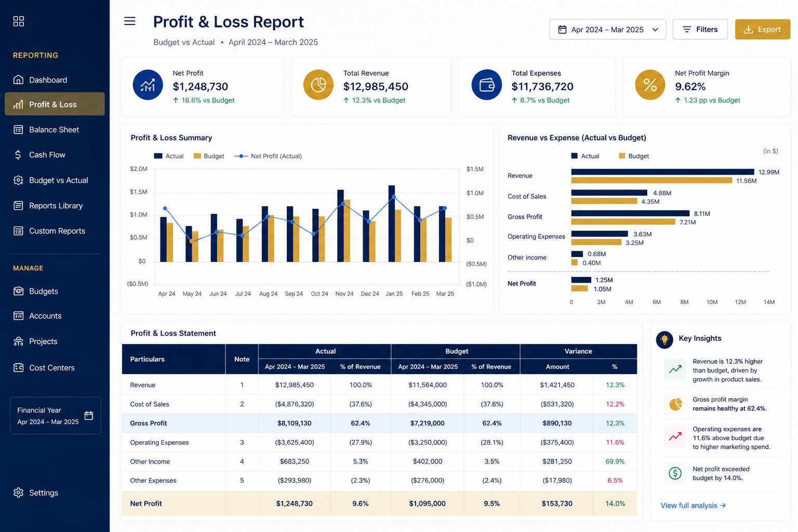Click the Net Profit card growth icon
Image resolution: width=798 pixels, height=532 pixels.
148,85
